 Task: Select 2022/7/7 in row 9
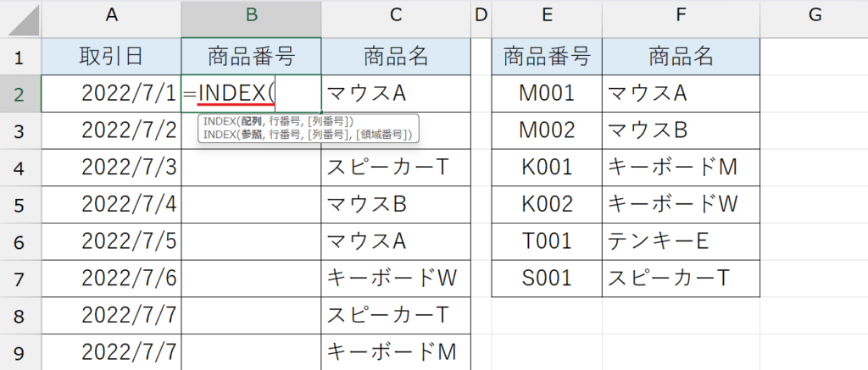pyautogui.click(x=111, y=353)
